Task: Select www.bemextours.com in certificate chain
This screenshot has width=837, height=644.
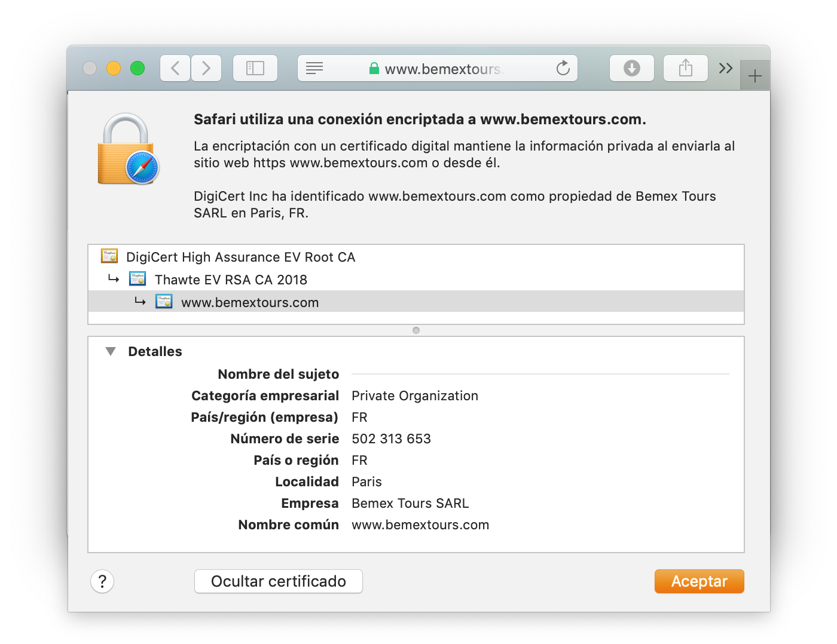Action: pyautogui.click(x=416, y=302)
